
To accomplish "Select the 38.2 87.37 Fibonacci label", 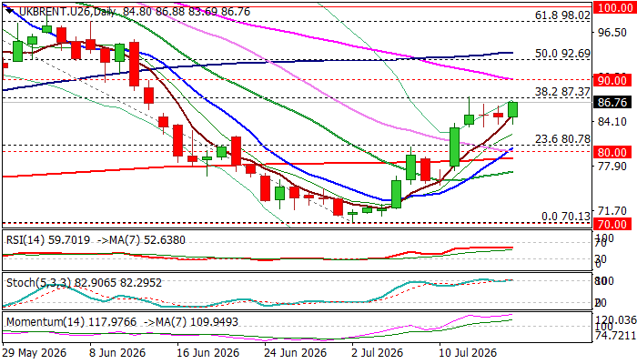I will 562,92.
